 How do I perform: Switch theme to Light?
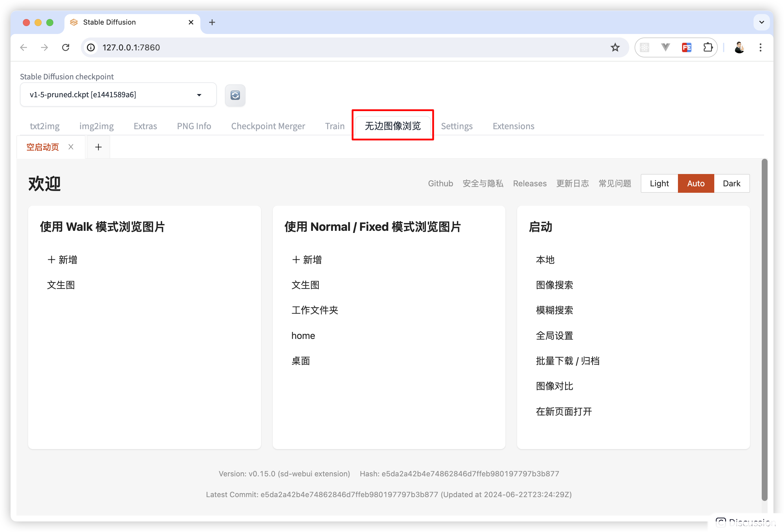click(x=659, y=183)
